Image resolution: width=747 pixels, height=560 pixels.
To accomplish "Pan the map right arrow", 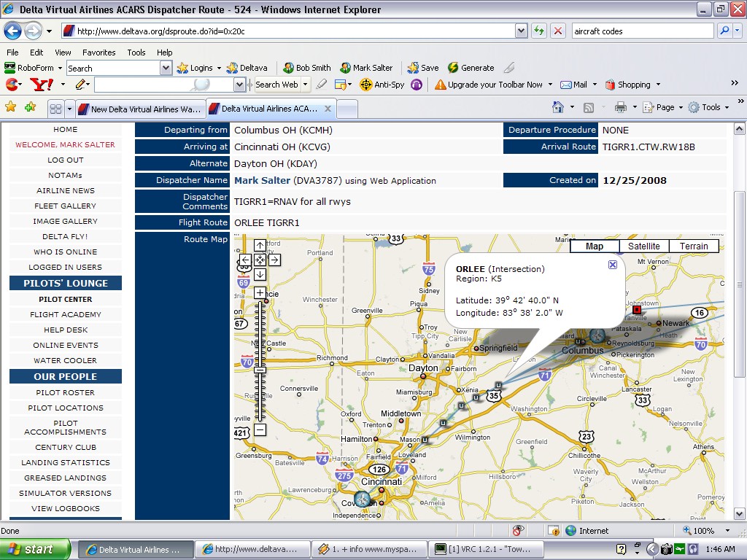I will point(274,260).
